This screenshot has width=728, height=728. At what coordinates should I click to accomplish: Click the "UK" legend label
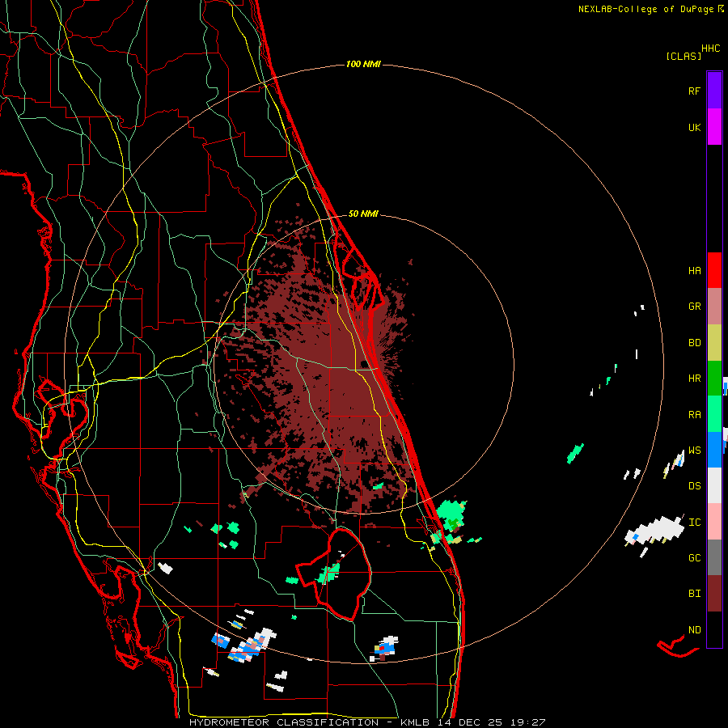pos(695,127)
